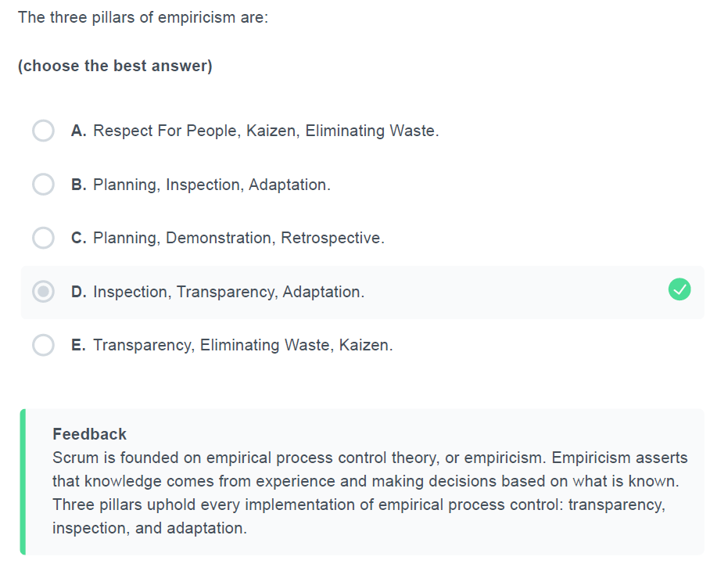728x571 pixels.
Task: Click the bold 'E.' option letter
Action: [78, 345]
